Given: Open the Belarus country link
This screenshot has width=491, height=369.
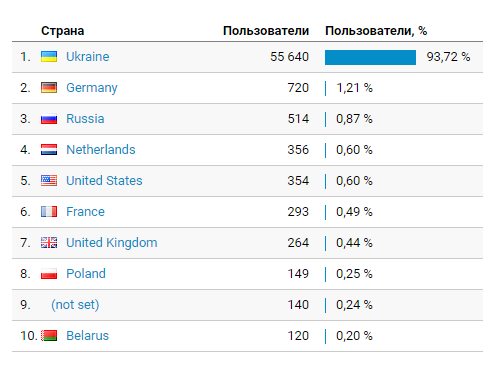Looking at the screenshot, I should point(87,336).
